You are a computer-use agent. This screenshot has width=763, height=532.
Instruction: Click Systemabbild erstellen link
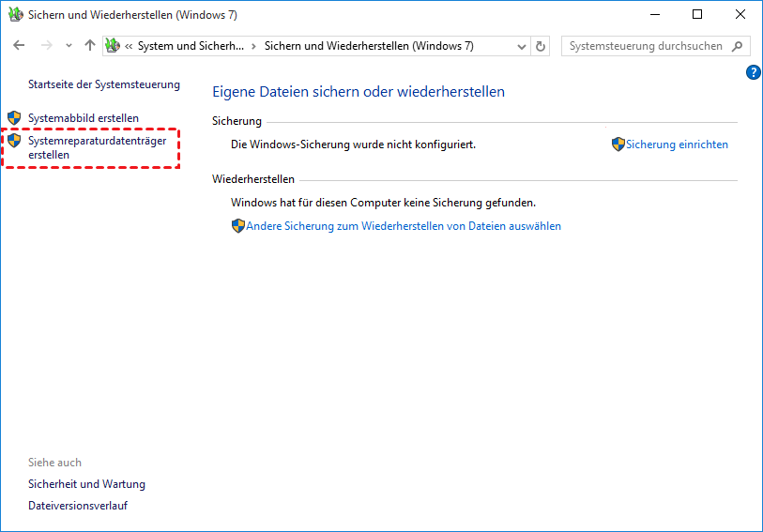tap(84, 118)
